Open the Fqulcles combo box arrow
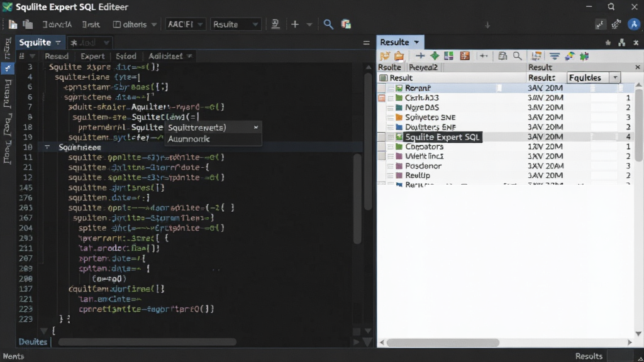 pyautogui.click(x=615, y=77)
